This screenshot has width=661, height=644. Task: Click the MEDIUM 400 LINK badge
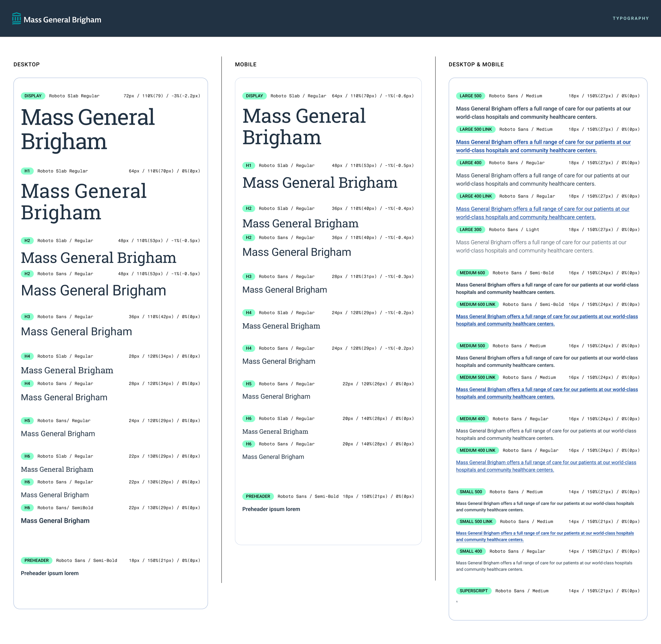click(477, 450)
